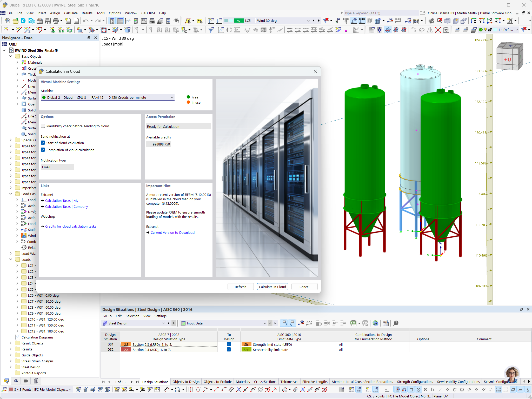Click the keyword search field
The image size is (532, 399).
pos(381,13)
